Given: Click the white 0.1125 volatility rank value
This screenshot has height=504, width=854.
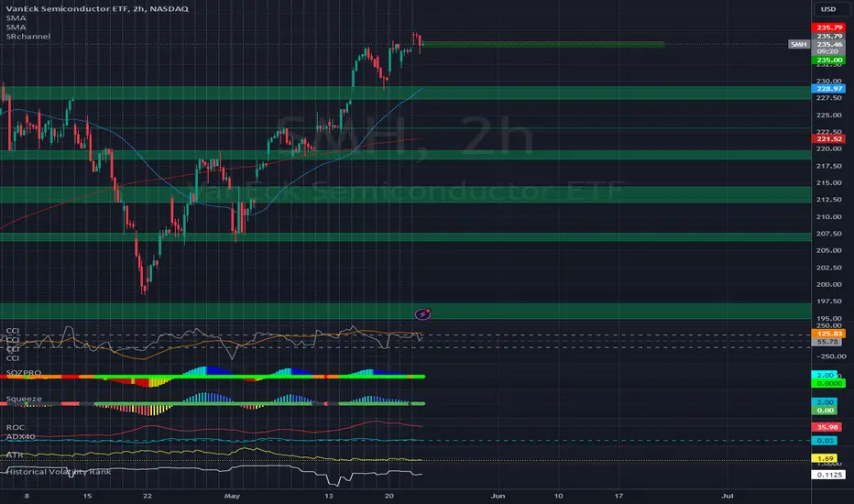Looking at the screenshot, I should pos(829,475).
